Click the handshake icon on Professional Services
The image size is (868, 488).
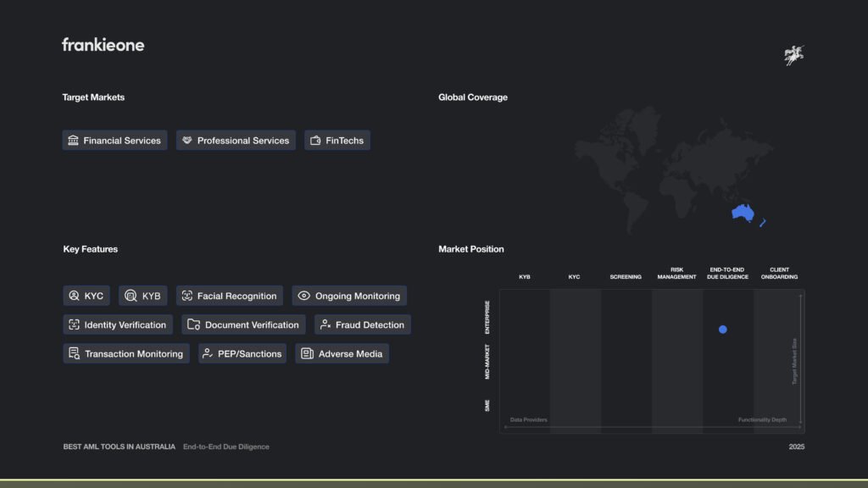pyautogui.click(x=187, y=140)
